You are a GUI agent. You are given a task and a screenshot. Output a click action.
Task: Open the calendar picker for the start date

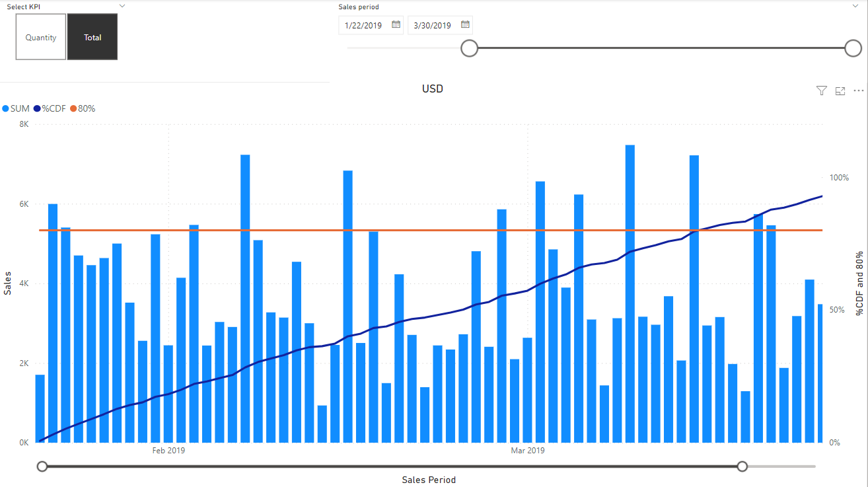(x=395, y=24)
